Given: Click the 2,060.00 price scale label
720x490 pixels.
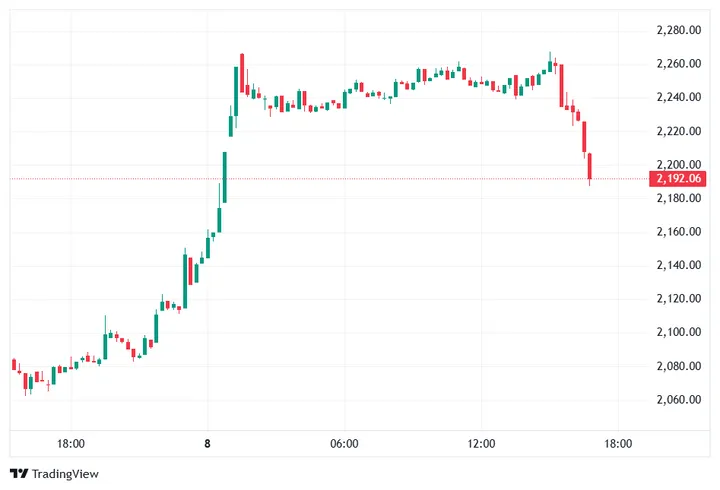Looking at the screenshot, I should coord(680,399).
